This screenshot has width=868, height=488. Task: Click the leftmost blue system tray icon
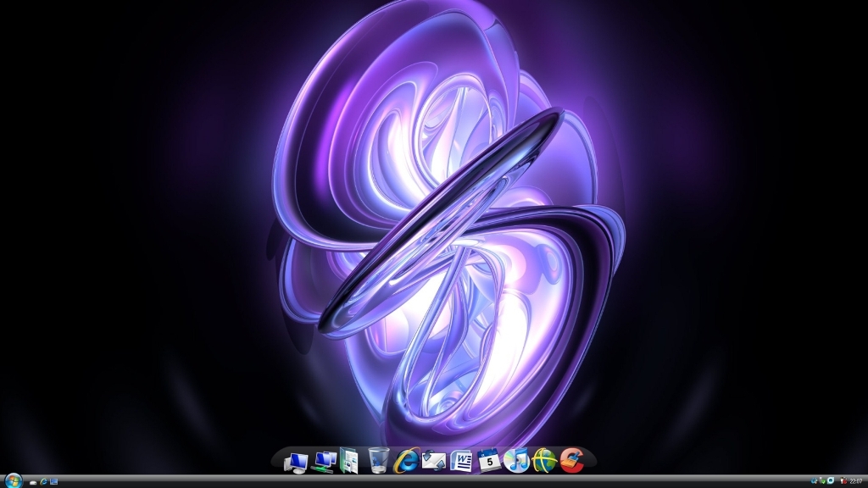pyautogui.click(x=815, y=481)
